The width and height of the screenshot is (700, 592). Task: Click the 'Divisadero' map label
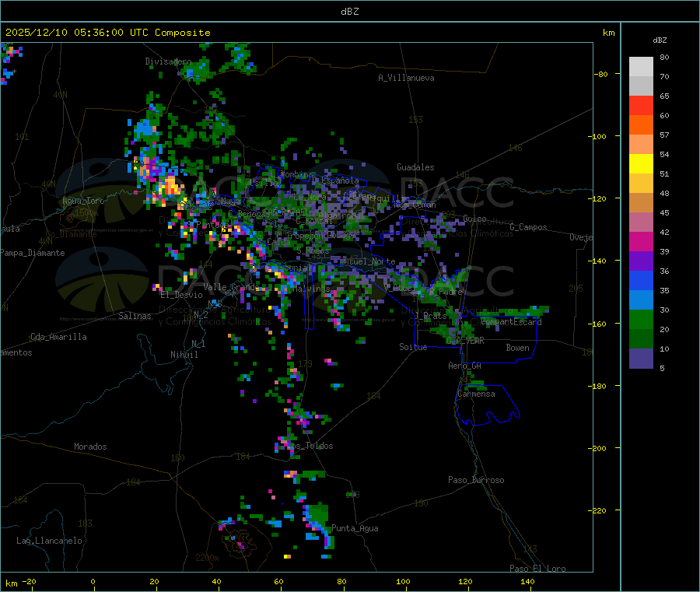click(168, 61)
